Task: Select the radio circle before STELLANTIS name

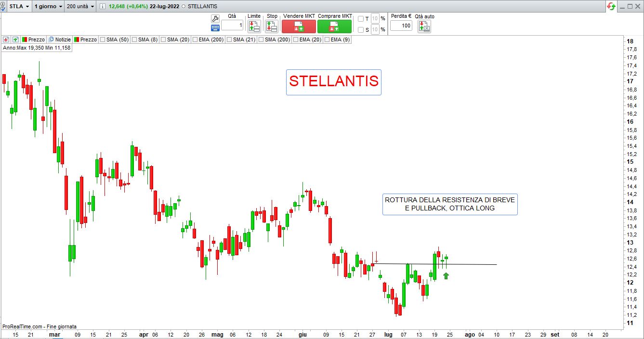Action: [x=183, y=7]
